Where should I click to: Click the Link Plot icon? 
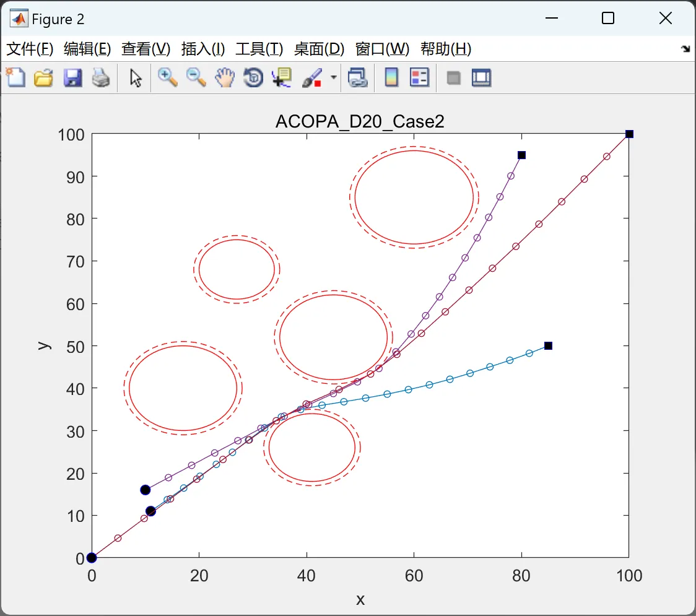point(358,77)
